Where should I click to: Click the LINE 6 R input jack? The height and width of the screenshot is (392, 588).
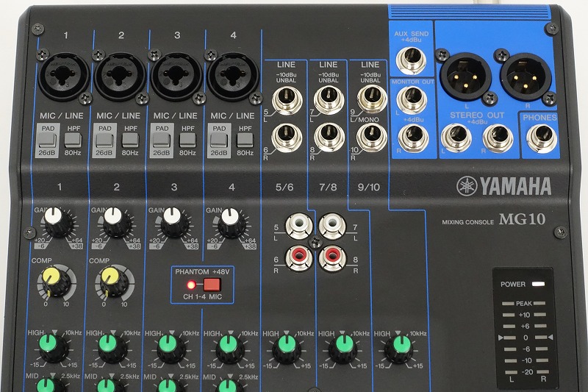pyautogui.click(x=287, y=137)
